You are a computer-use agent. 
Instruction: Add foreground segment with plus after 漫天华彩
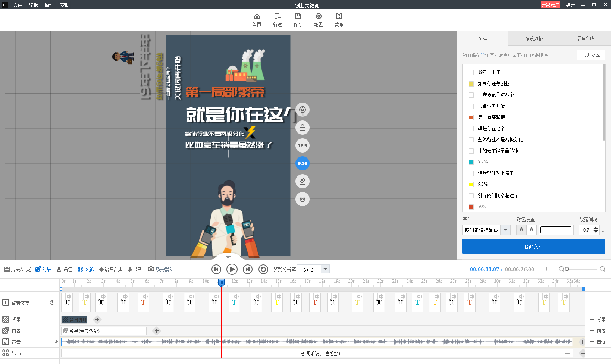pos(157,331)
